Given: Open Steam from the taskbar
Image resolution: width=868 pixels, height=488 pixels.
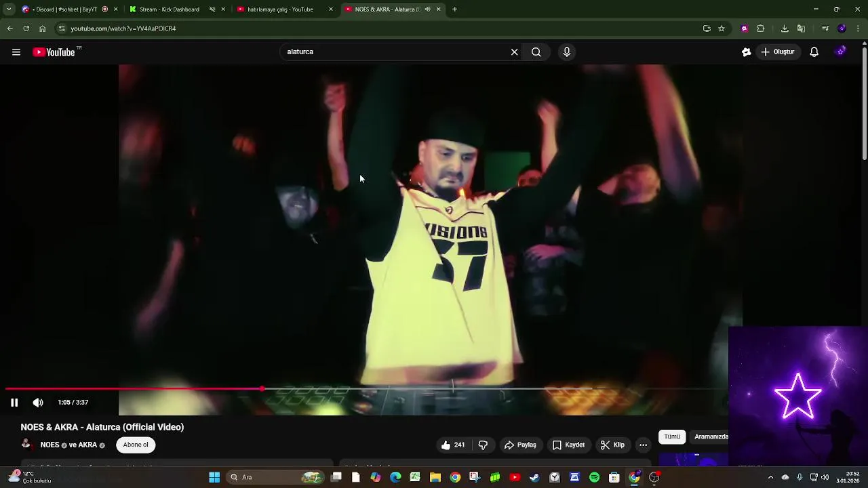Looking at the screenshot, I should (x=535, y=477).
